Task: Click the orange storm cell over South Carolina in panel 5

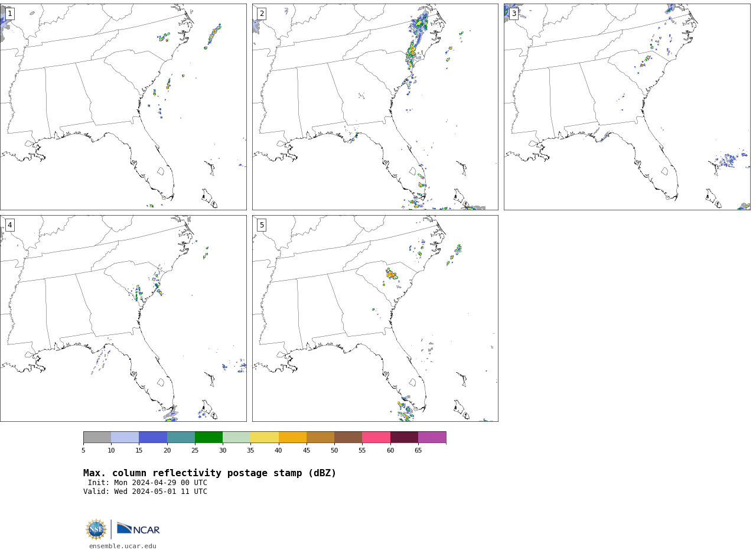Action: [x=391, y=274]
